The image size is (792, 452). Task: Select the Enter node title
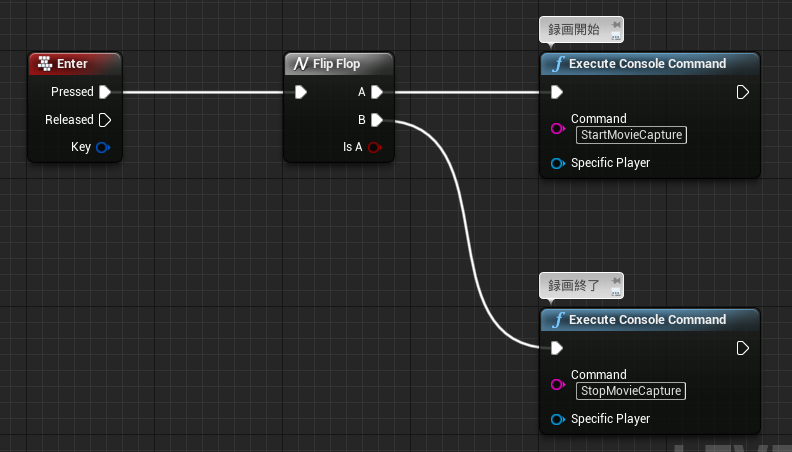point(72,64)
